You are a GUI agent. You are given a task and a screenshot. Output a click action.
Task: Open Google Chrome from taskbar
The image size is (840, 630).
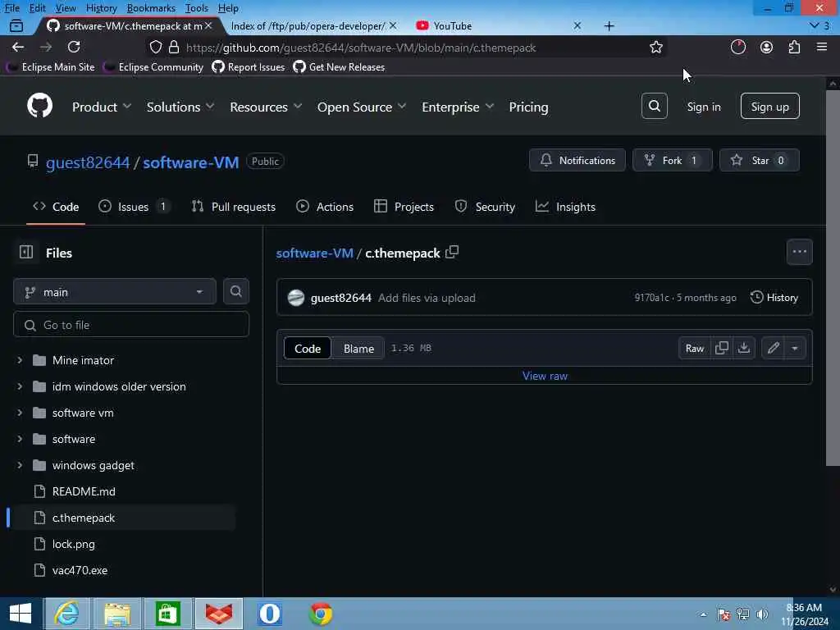point(321,614)
